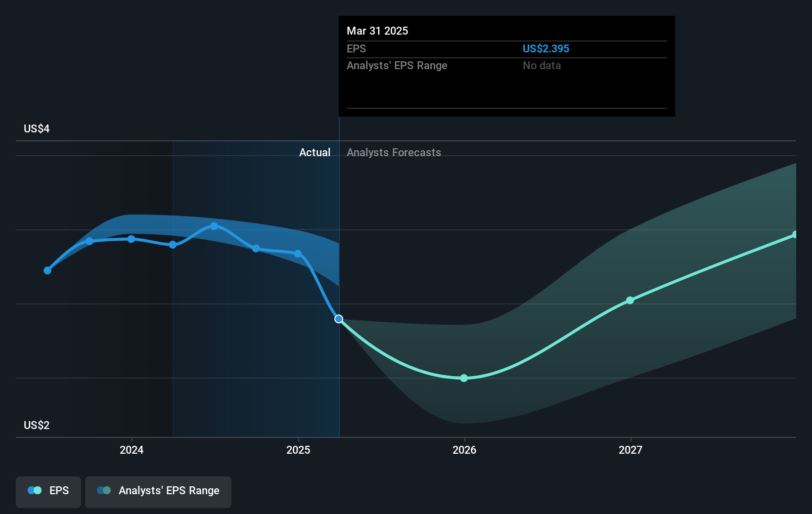
Task: Click the Actual section label
Action: coord(315,152)
